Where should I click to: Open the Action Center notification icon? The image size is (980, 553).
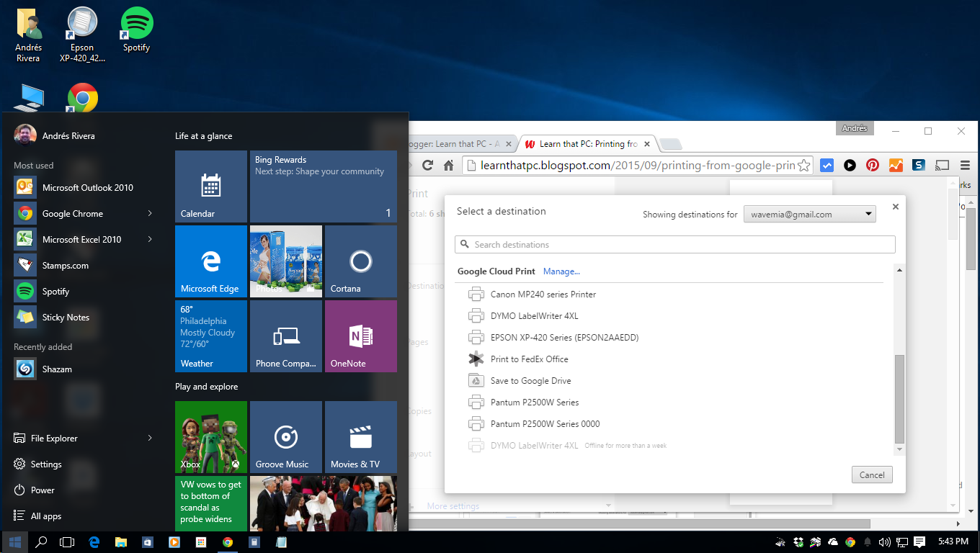click(x=920, y=542)
